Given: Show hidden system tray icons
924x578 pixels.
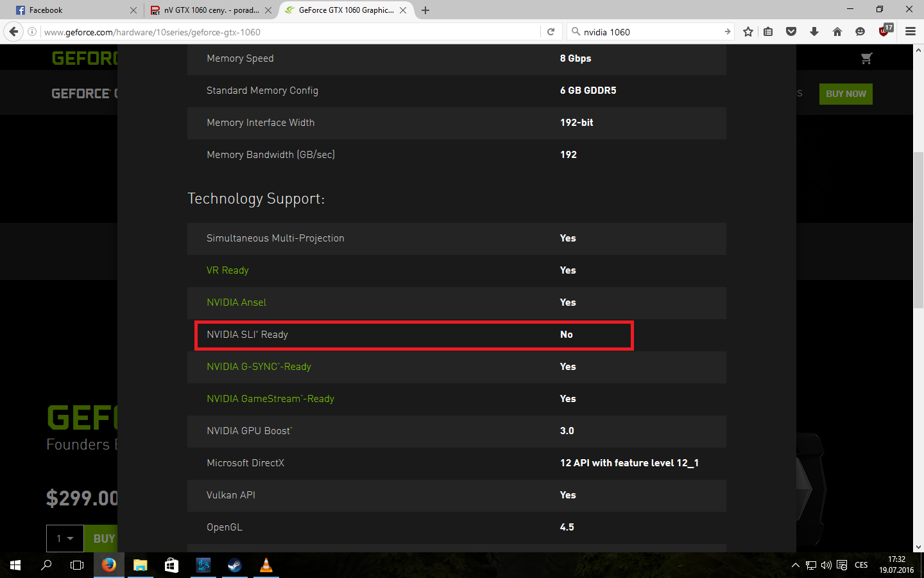Looking at the screenshot, I should (796, 565).
